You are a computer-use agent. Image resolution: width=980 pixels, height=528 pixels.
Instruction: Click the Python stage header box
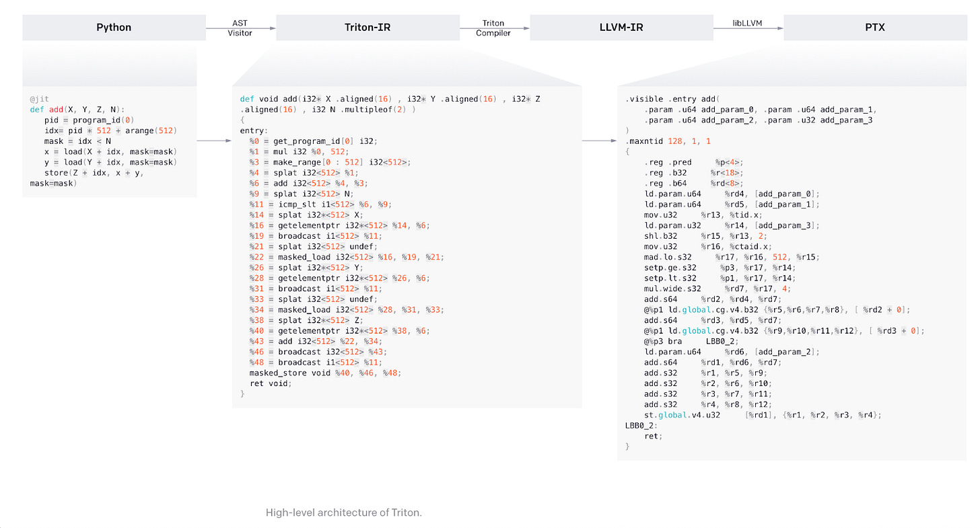pos(114,28)
